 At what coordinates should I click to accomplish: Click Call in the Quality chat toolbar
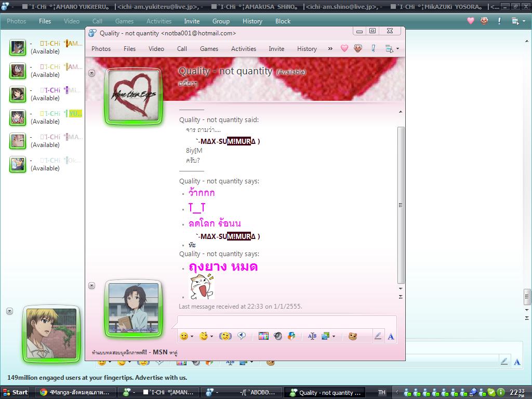pos(182,48)
